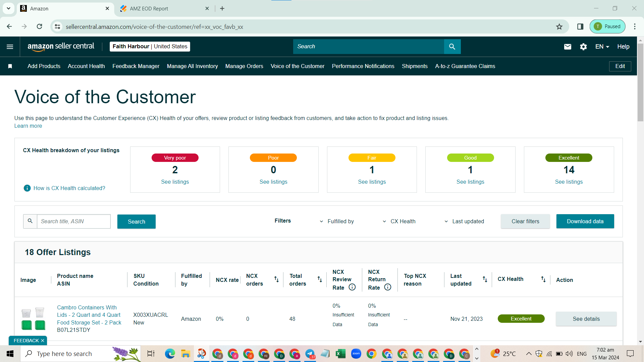This screenshot has height=362, width=644.
Task: Open the EN language dropdown
Action: click(x=602, y=47)
